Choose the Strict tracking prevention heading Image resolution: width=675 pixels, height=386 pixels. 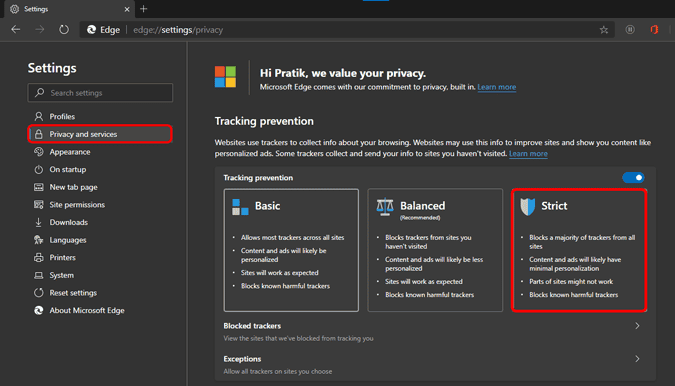(554, 206)
